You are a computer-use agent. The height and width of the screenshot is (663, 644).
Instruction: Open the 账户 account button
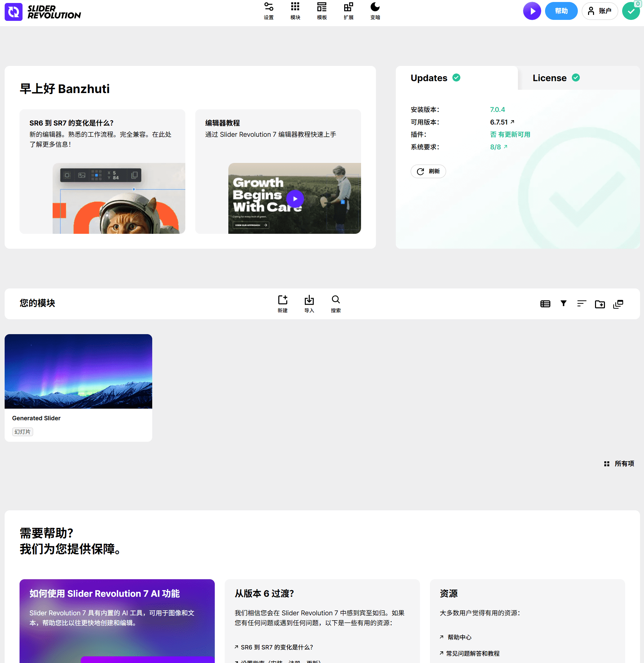(600, 11)
